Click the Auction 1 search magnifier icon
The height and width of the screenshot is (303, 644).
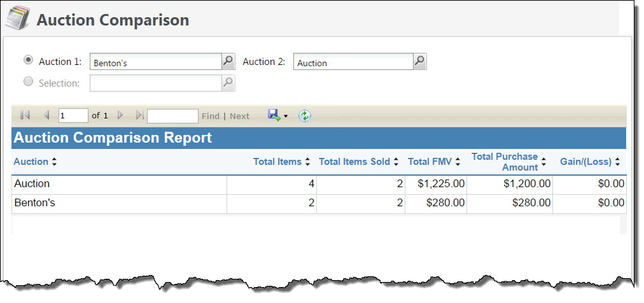[228, 61]
